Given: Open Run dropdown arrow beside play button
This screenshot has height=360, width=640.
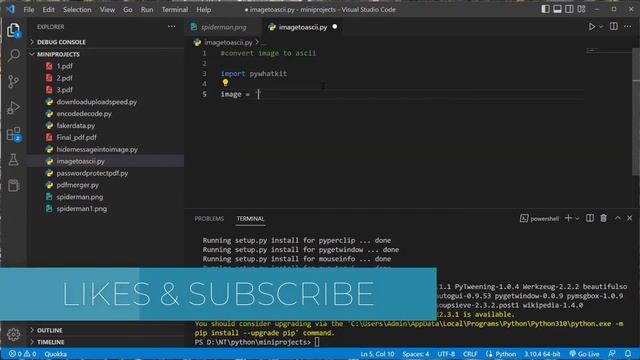Looking at the screenshot, I should (x=601, y=27).
